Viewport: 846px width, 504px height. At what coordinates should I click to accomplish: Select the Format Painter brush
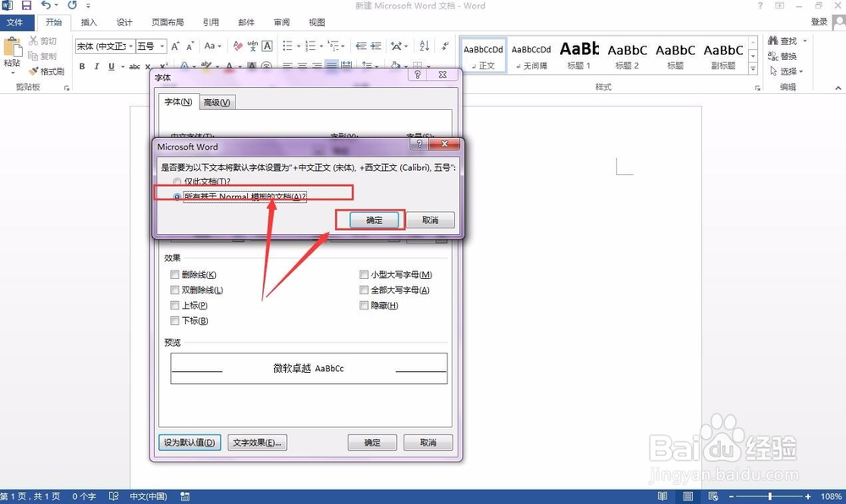(34, 71)
